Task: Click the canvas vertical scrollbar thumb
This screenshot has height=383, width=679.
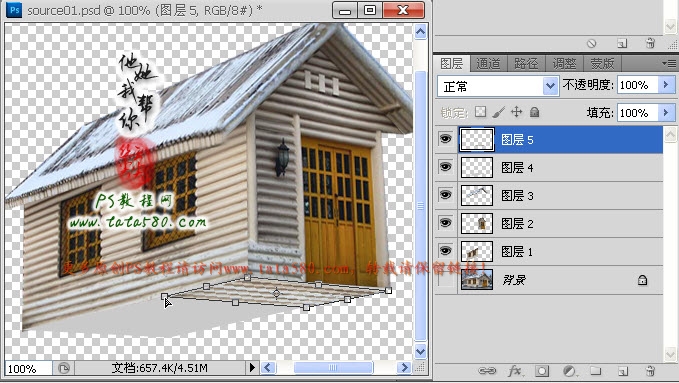Action: [x=420, y=206]
